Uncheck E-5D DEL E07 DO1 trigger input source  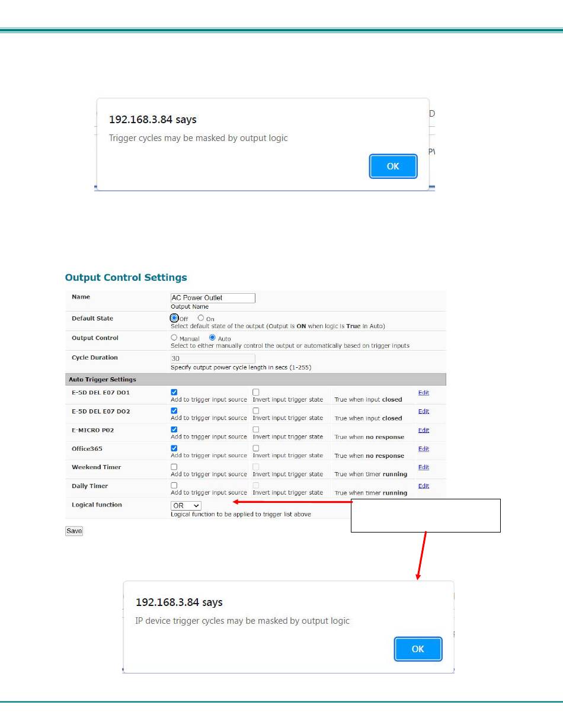point(174,392)
